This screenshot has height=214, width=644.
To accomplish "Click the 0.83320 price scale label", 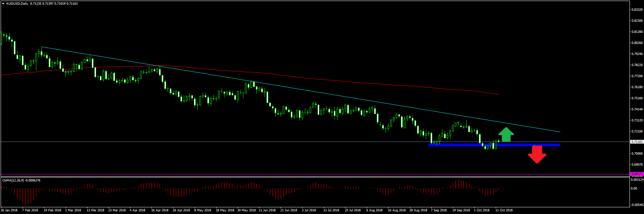I will [x=637, y=10].
